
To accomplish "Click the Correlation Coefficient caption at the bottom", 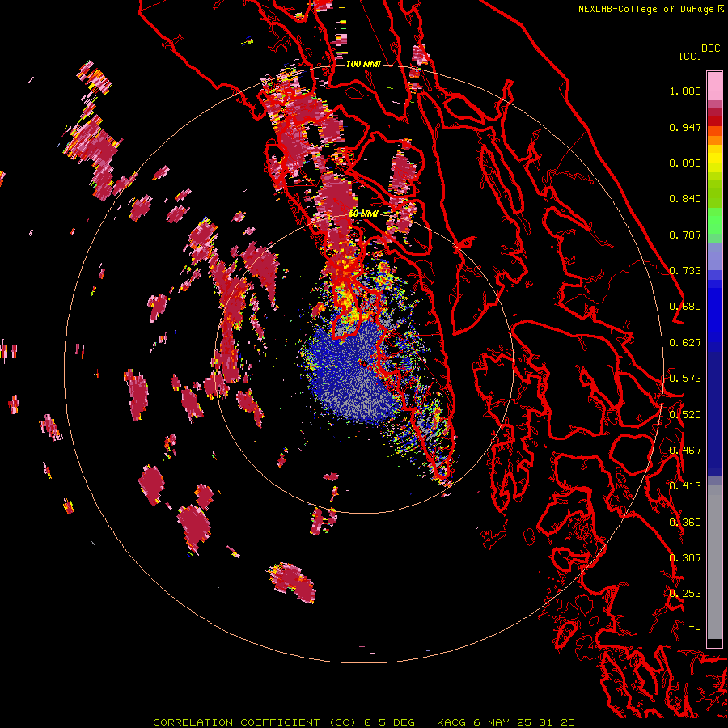I will pos(364,722).
